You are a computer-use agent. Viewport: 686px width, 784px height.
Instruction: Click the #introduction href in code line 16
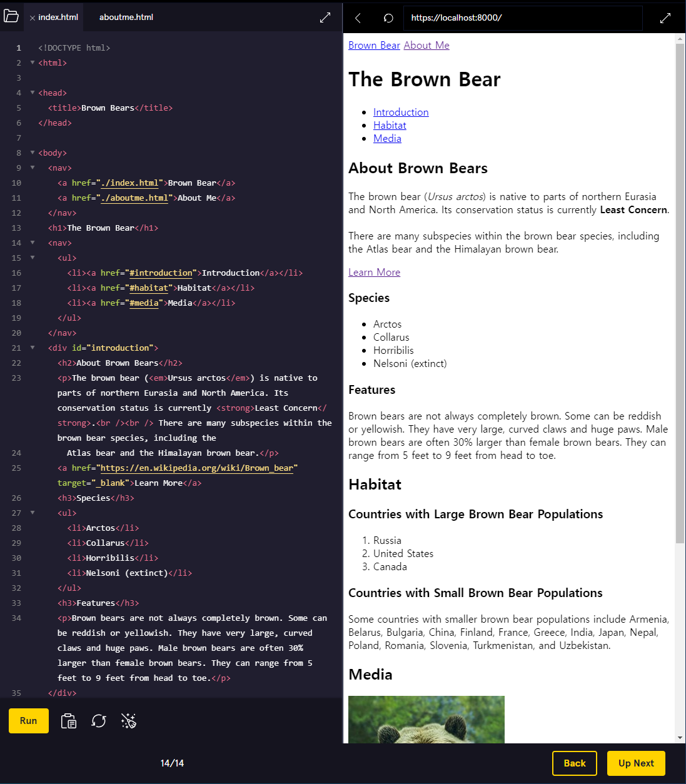[161, 273]
